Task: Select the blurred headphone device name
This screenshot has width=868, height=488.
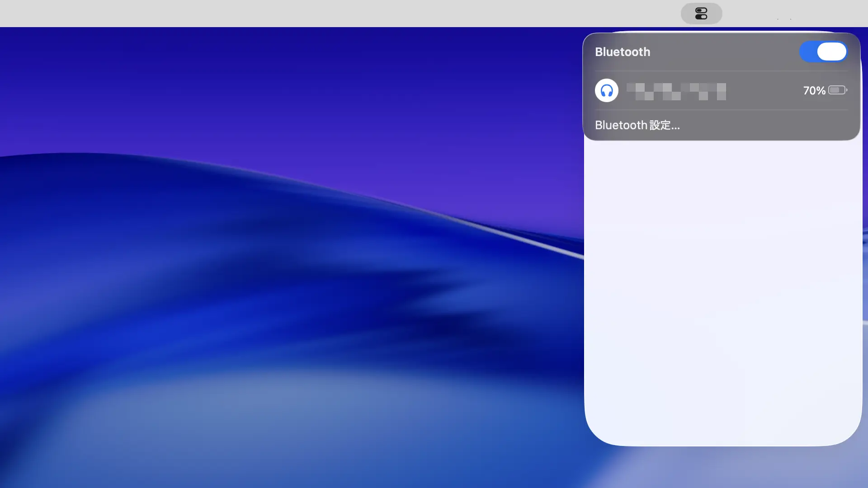Action: (x=676, y=91)
